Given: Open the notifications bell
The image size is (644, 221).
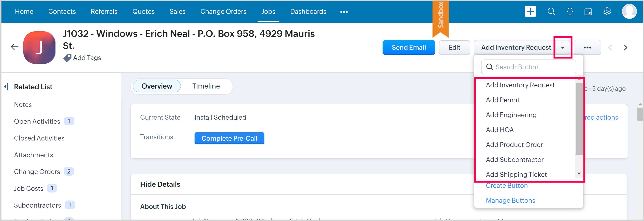Looking at the screenshot, I should [570, 12].
